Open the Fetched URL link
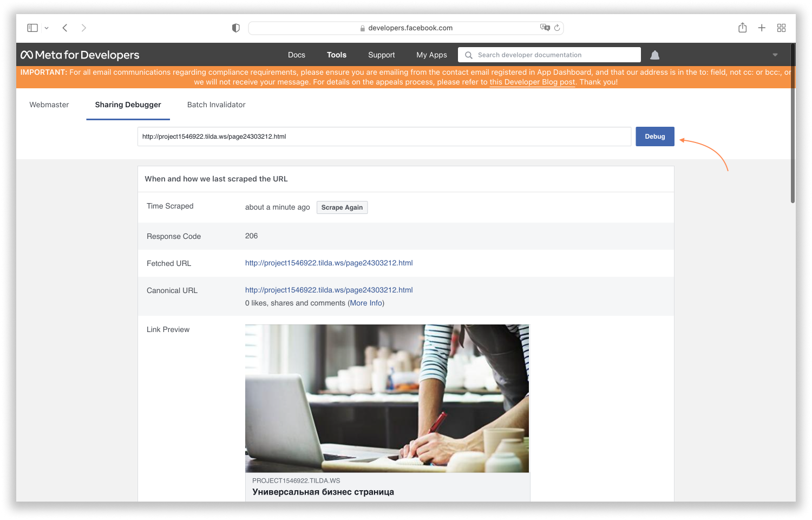The height and width of the screenshot is (520, 812). tap(329, 263)
